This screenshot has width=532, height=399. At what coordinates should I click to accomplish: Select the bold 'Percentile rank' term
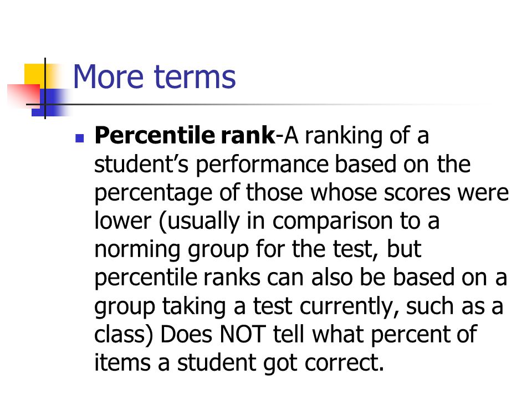(185, 135)
